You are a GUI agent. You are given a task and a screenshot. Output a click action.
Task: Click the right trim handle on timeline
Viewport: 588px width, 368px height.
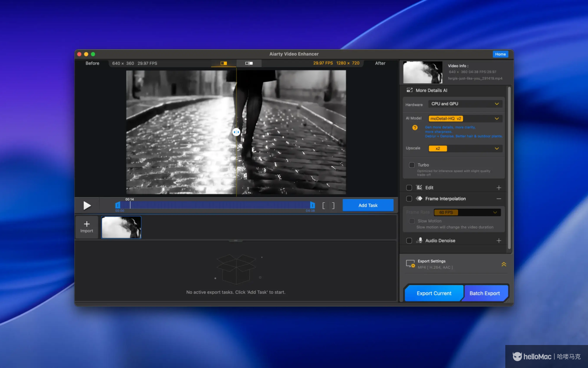(312, 205)
